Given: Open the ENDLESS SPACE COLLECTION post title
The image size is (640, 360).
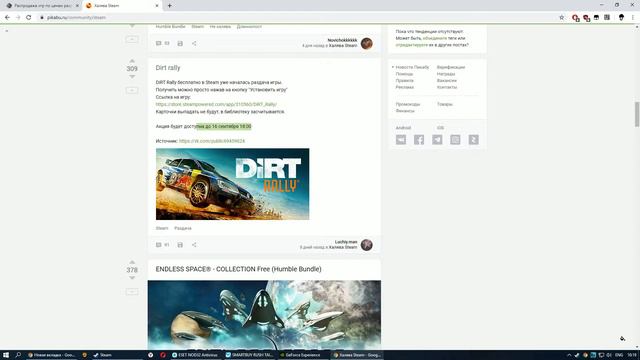Looking at the screenshot, I should [x=238, y=269].
